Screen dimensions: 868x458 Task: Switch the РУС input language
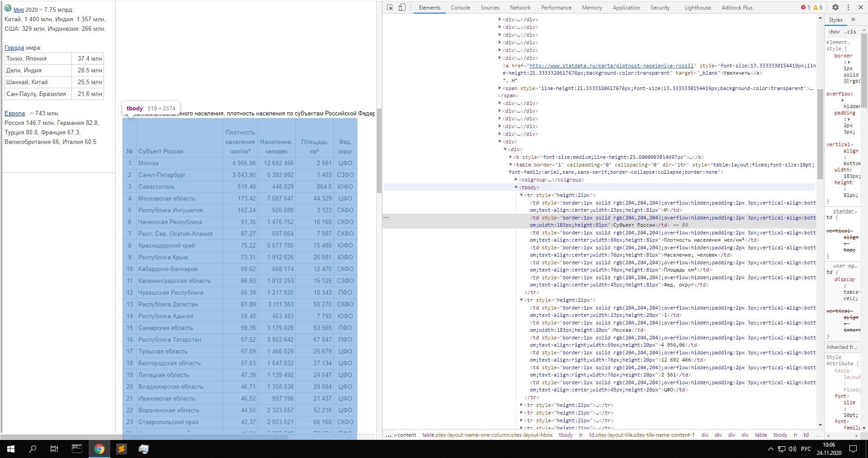(806, 449)
